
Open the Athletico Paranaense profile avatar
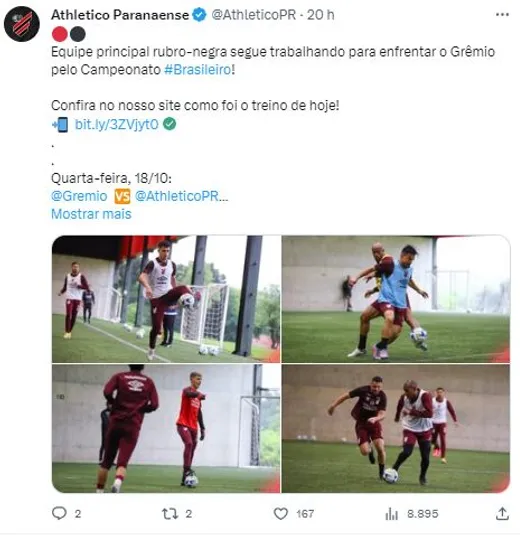tap(22, 24)
